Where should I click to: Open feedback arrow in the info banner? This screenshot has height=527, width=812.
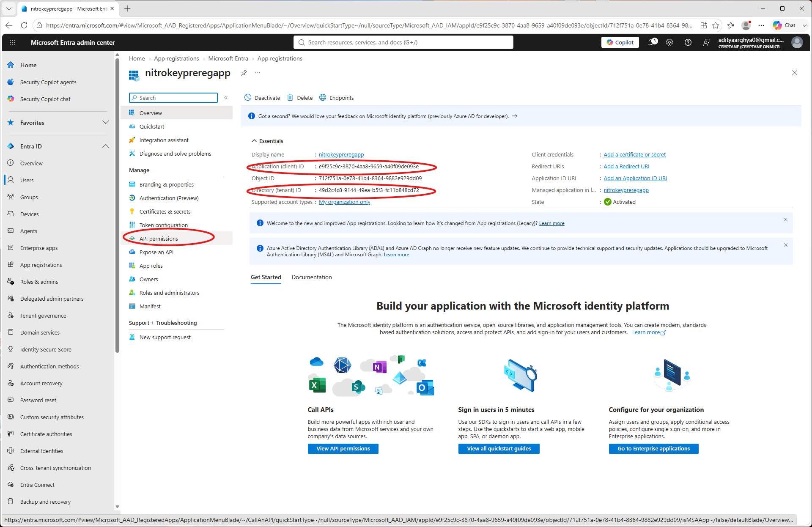click(x=515, y=116)
